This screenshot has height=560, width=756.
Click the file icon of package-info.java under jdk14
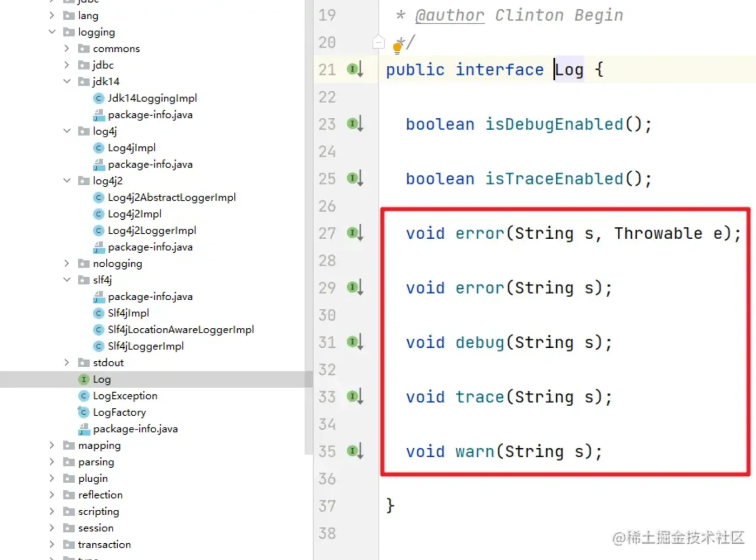point(99,115)
